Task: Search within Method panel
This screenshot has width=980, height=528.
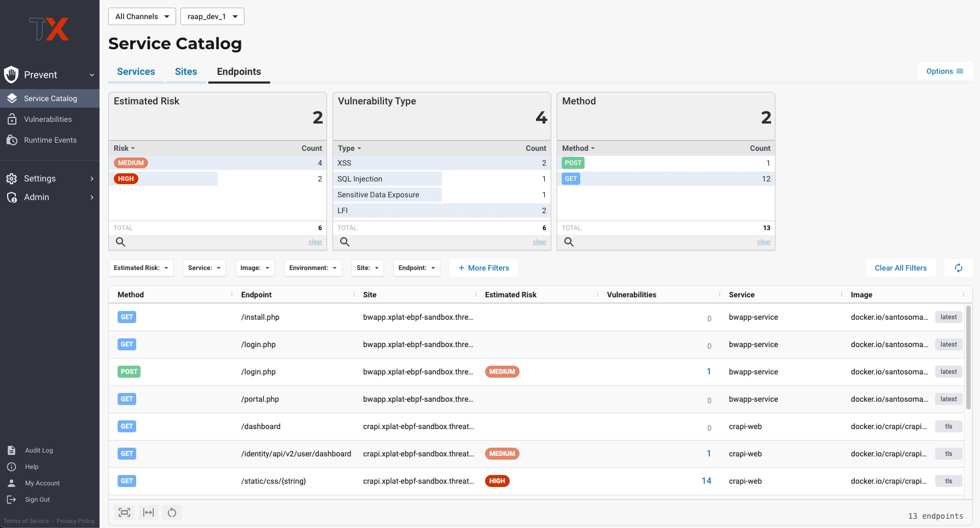Action: pyautogui.click(x=569, y=242)
